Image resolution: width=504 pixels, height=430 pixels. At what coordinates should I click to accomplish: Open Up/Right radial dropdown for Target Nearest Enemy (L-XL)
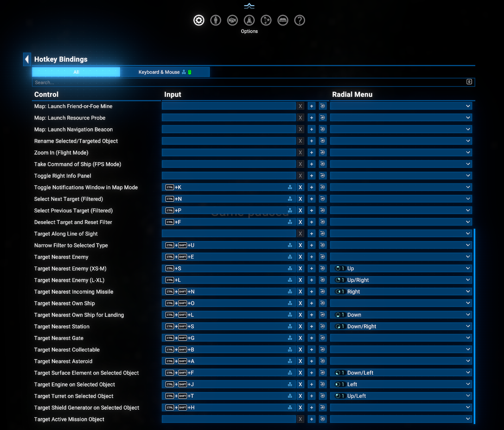(401, 280)
